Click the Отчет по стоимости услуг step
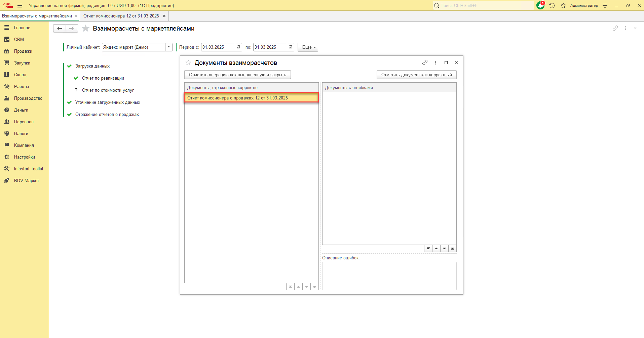Viewport: 644px width, 338px height. click(108, 90)
